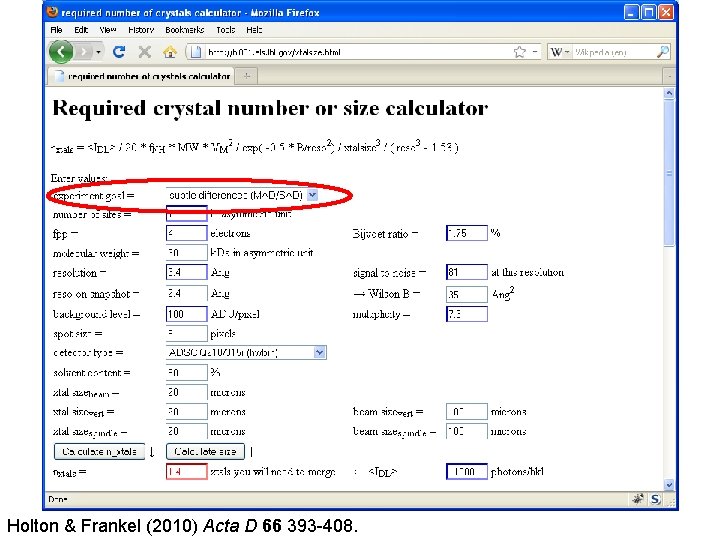720x540 pixels.
Task: Maximize the Firefox window
Action: pyautogui.click(x=648, y=12)
